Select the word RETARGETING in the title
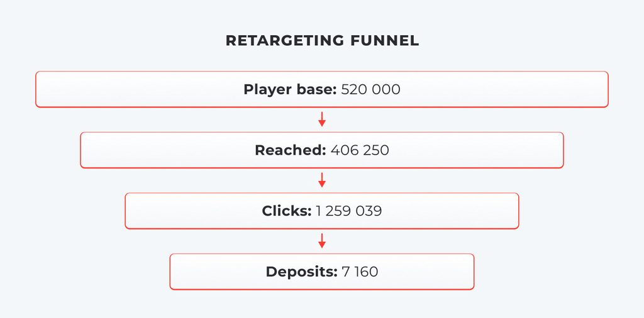This screenshot has height=318, width=644. [285, 41]
